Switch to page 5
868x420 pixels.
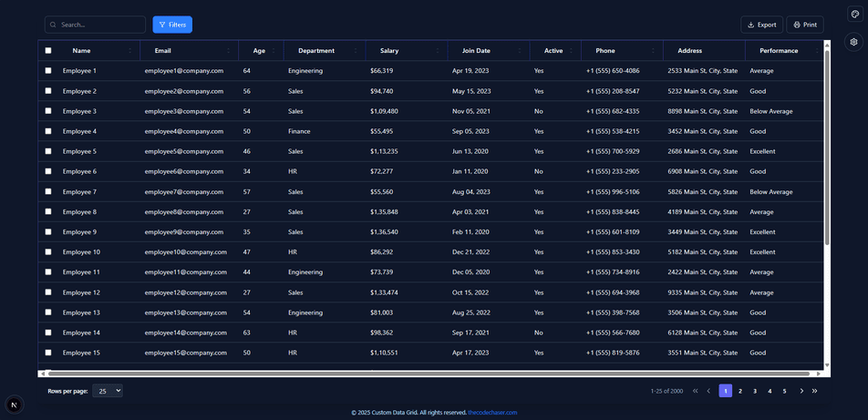click(x=784, y=391)
